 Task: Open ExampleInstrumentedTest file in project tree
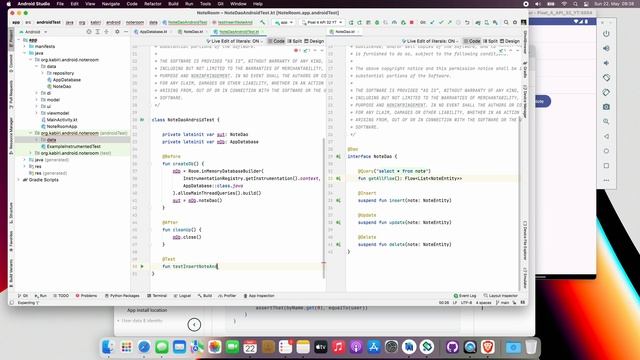[x=73, y=147]
